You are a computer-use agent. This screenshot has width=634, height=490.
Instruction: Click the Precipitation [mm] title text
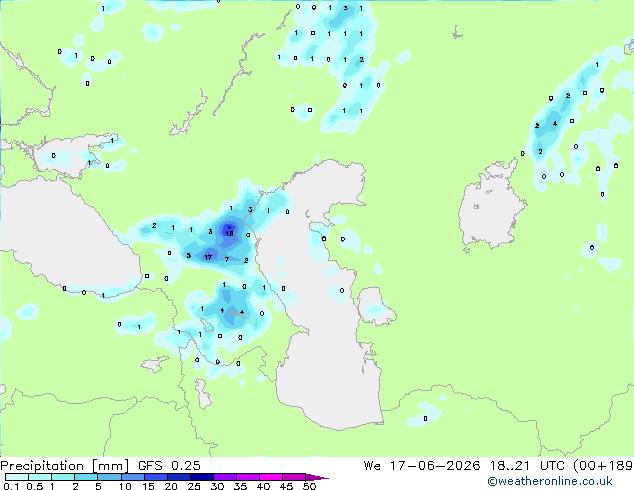(x=65, y=466)
